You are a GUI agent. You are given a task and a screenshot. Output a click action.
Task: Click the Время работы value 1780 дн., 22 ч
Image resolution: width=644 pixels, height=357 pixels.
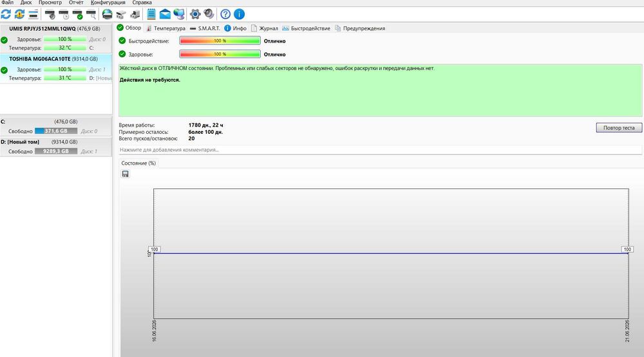tap(206, 125)
